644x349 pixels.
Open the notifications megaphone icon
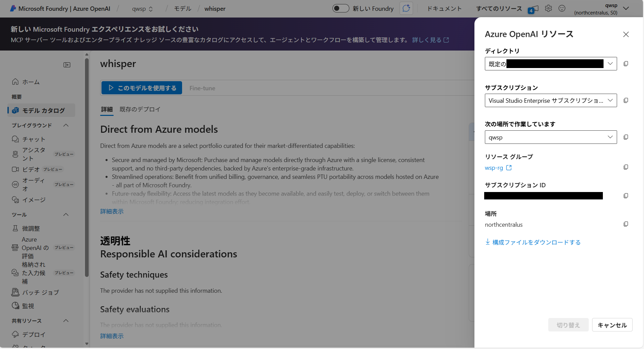[534, 9]
